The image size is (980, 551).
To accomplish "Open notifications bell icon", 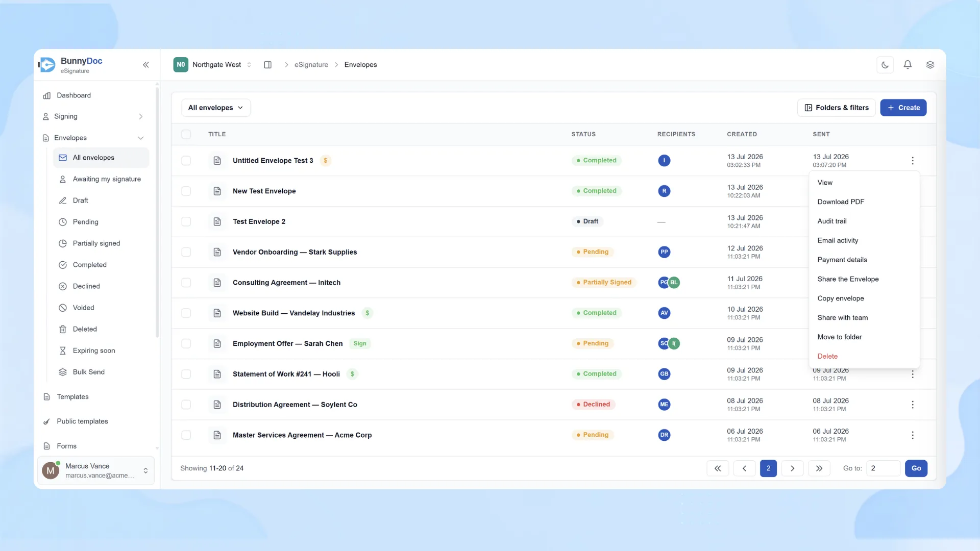I will click(908, 65).
